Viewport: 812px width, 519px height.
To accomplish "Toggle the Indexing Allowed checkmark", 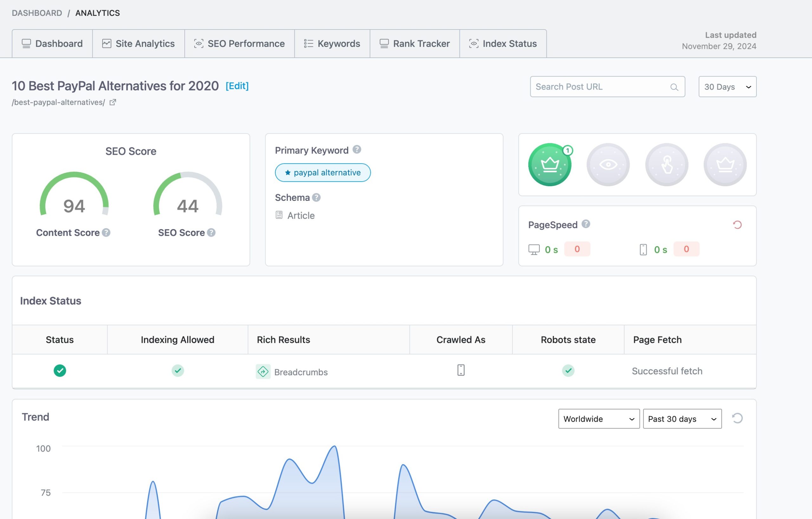I will (178, 370).
